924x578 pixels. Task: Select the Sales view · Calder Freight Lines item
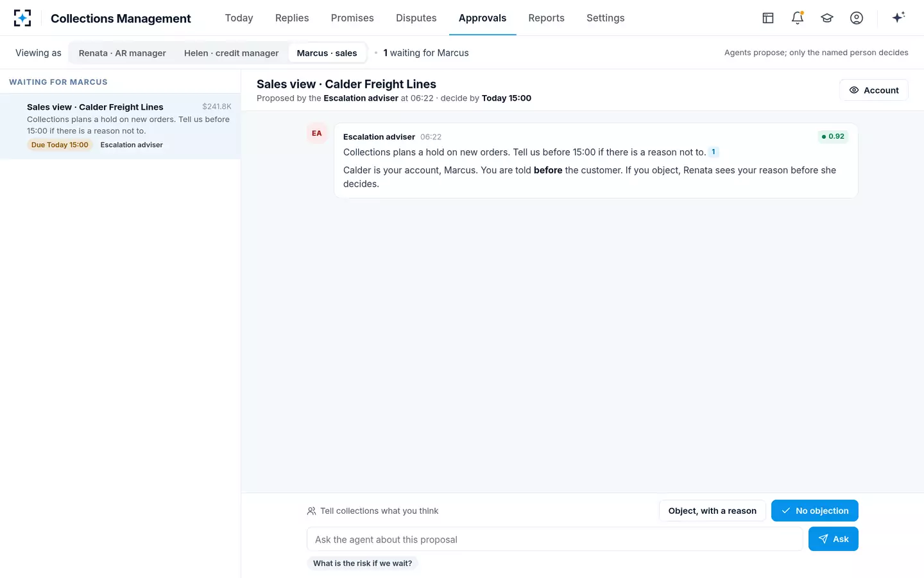pos(121,126)
